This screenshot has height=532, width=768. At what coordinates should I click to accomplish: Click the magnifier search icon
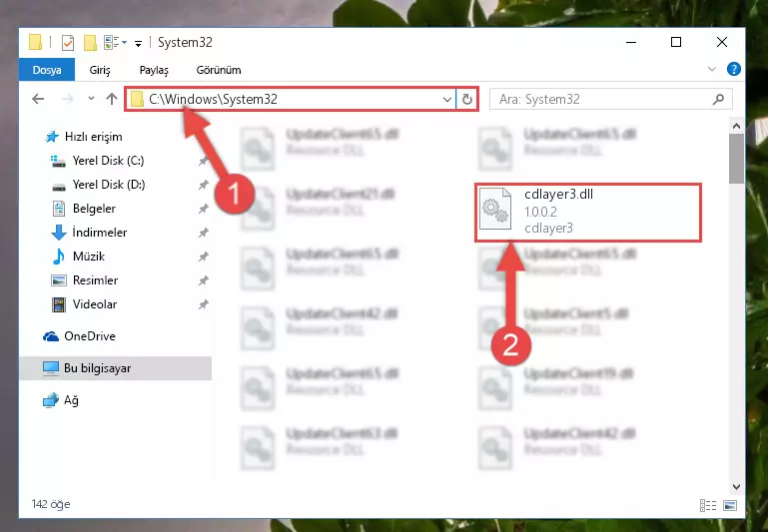[718, 100]
